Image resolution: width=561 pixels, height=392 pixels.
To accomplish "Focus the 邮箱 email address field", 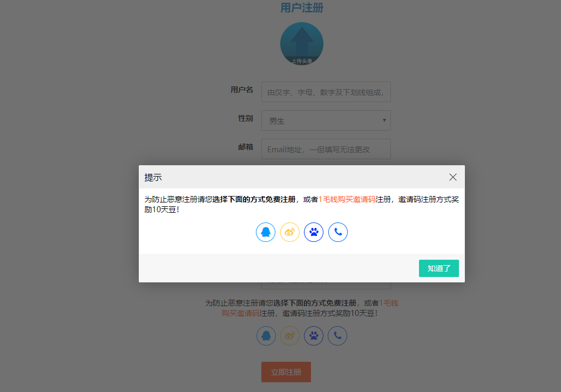I will (326, 149).
